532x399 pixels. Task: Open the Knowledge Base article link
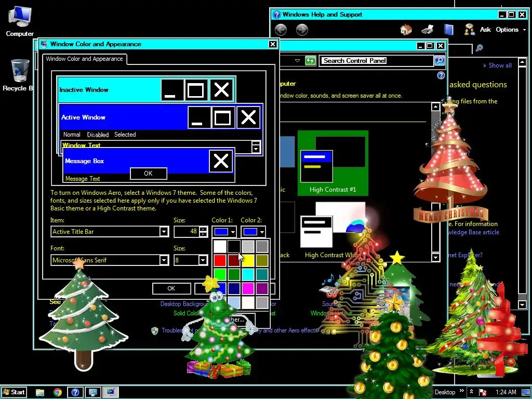click(x=473, y=232)
